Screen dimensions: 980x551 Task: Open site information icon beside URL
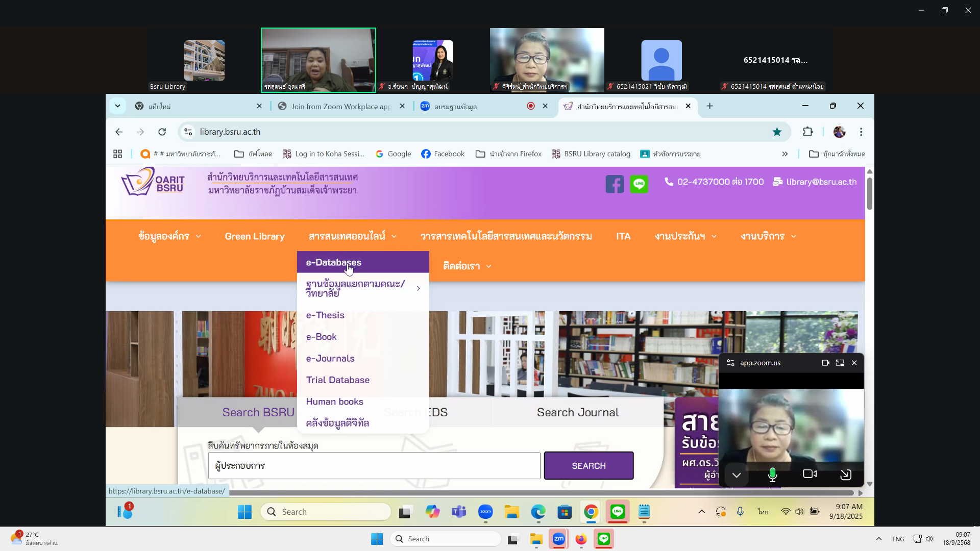(188, 132)
